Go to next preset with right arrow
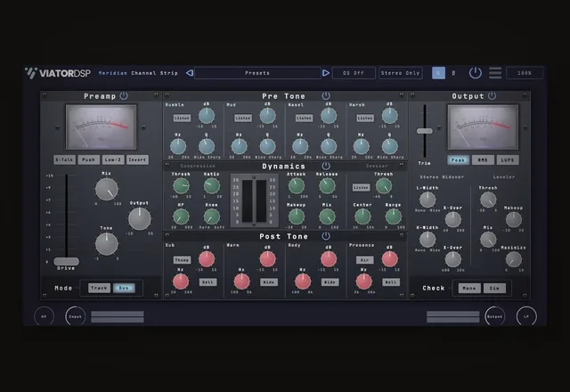The width and height of the screenshot is (570, 392). (x=326, y=73)
